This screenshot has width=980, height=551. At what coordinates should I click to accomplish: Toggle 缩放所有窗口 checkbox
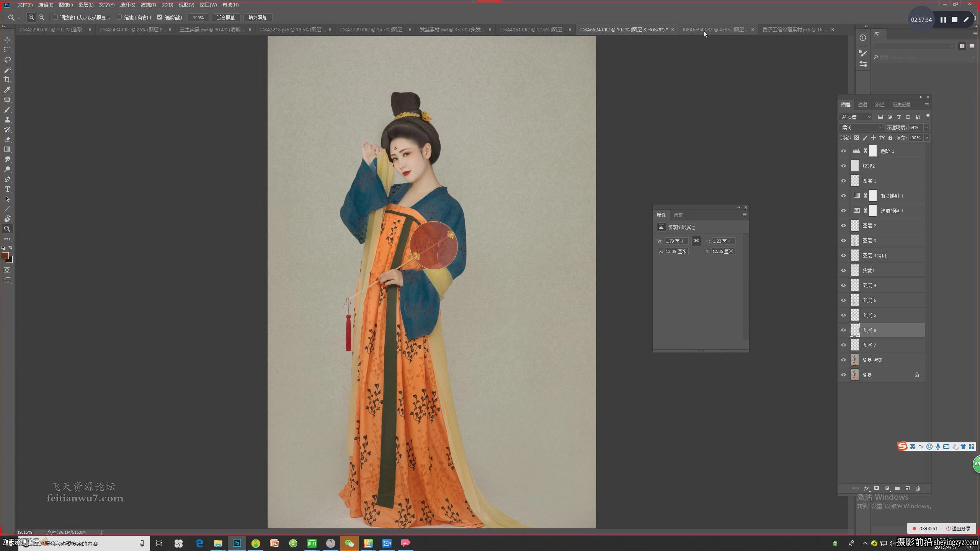[119, 17]
